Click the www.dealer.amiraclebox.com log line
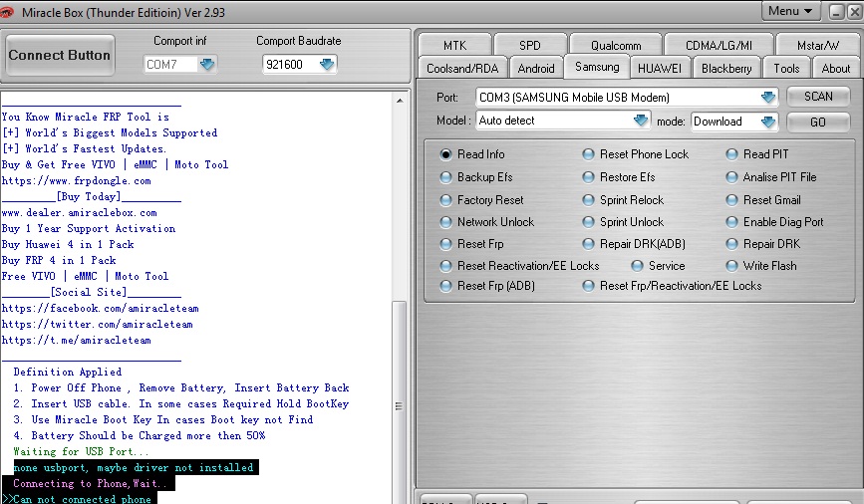Image resolution: width=864 pixels, height=504 pixels. (x=80, y=212)
